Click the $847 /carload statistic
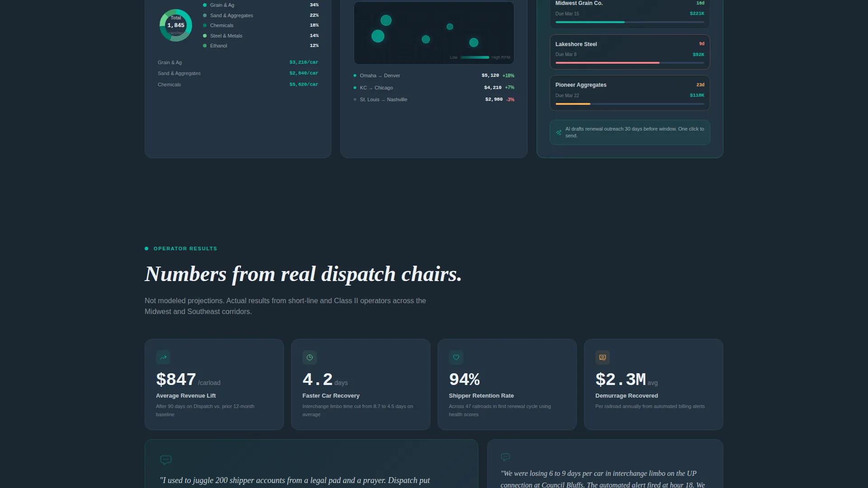 pos(188,380)
